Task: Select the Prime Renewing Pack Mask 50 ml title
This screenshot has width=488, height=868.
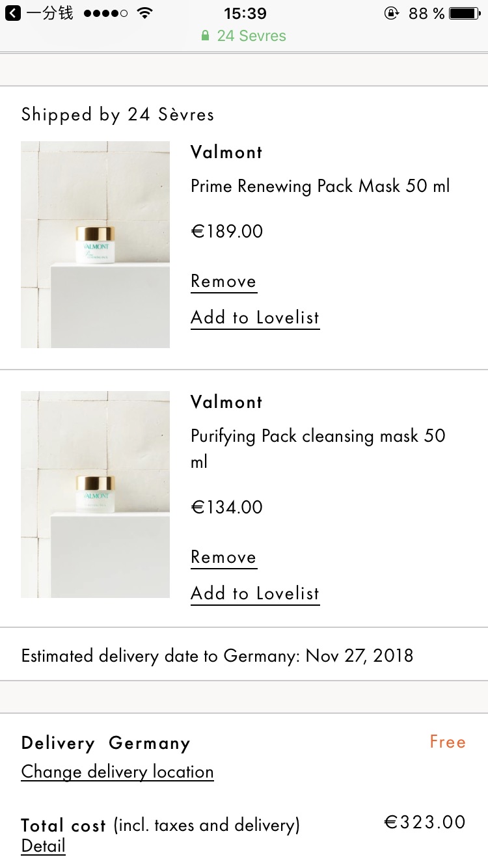Action: [320, 187]
